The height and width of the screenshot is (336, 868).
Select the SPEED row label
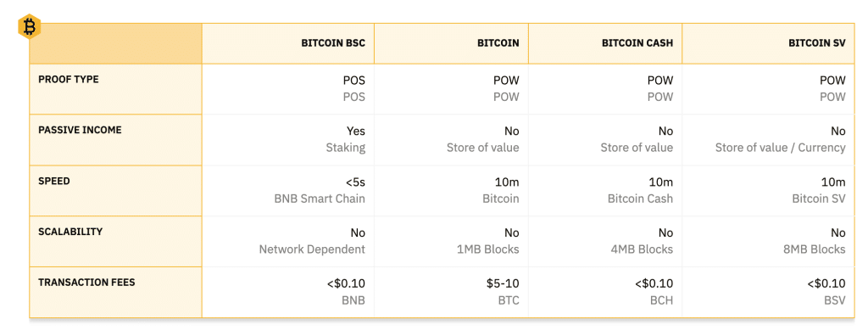click(54, 181)
